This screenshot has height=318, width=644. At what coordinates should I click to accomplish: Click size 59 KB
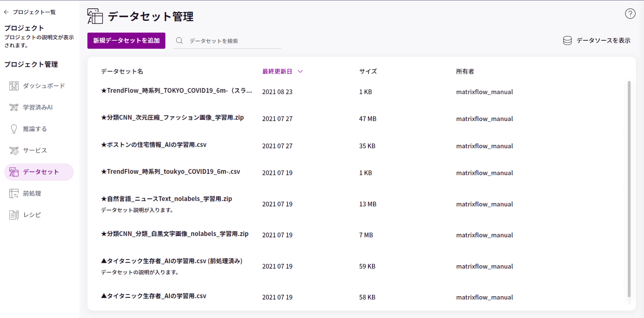point(367,266)
